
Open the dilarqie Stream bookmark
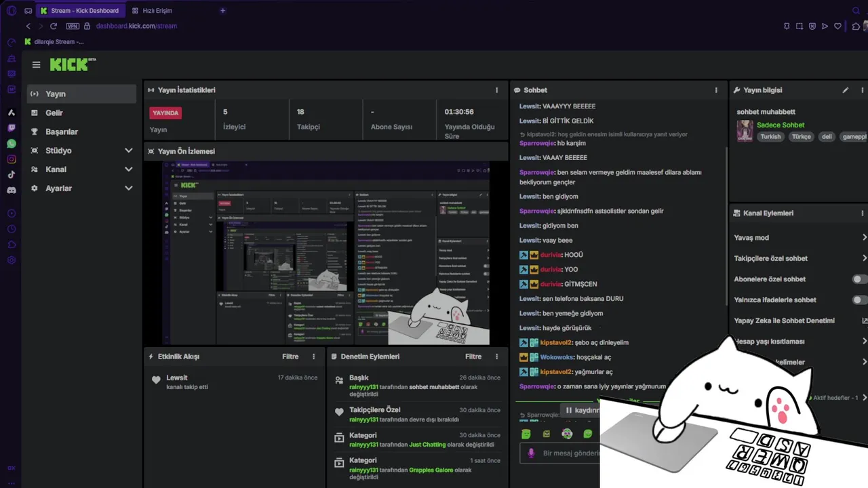[x=54, y=41]
